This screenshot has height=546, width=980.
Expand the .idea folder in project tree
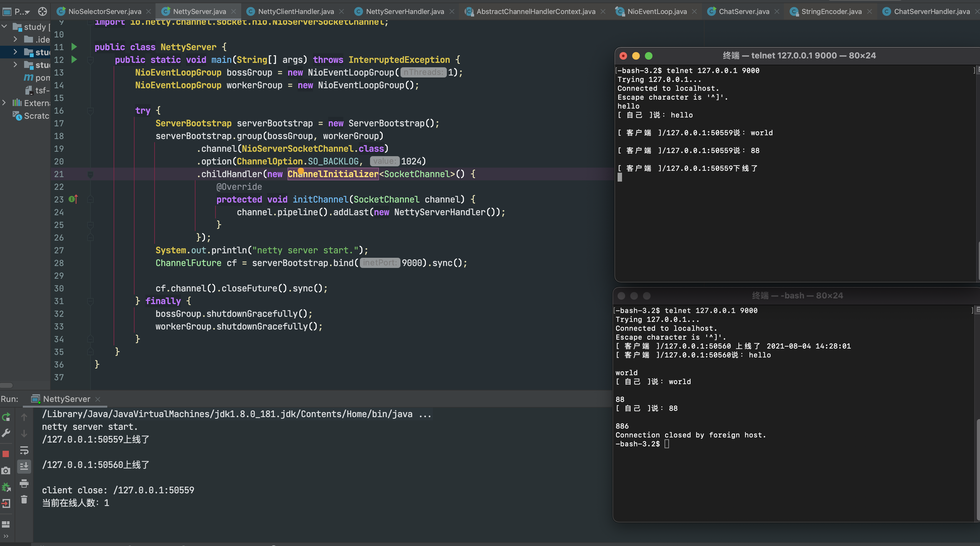coord(15,39)
